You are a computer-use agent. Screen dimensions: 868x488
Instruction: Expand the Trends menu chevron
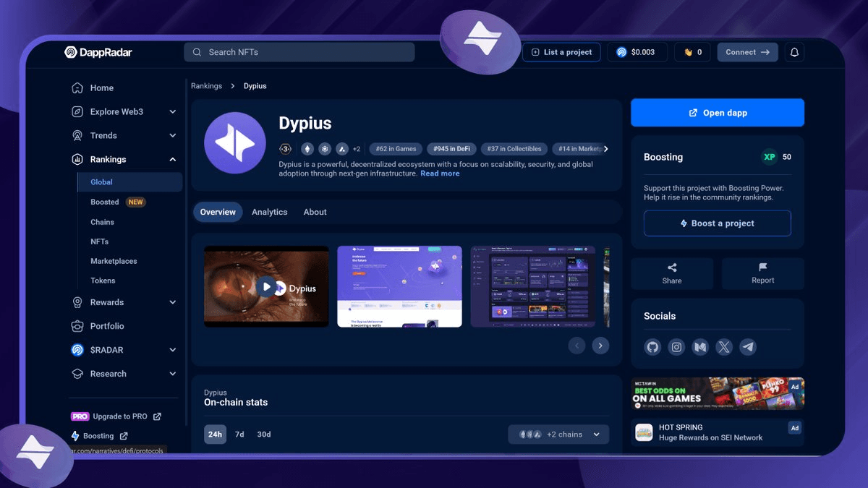coord(172,136)
